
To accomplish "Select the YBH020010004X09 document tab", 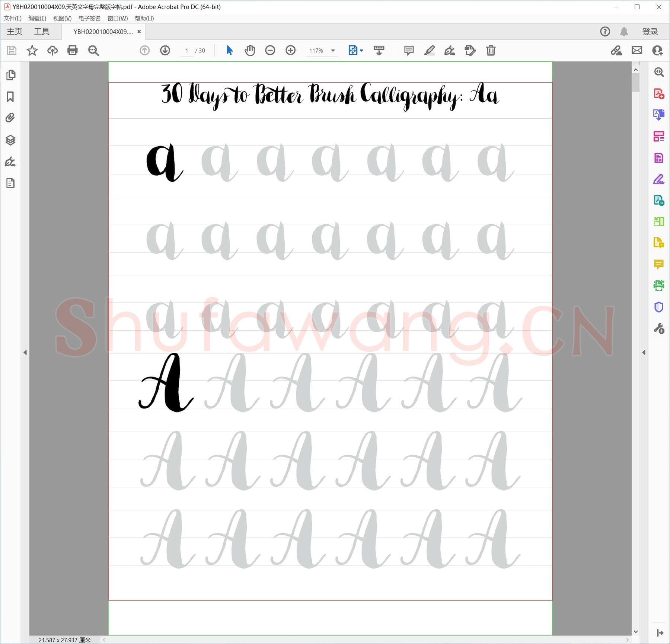I will click(x=103, y=32).
